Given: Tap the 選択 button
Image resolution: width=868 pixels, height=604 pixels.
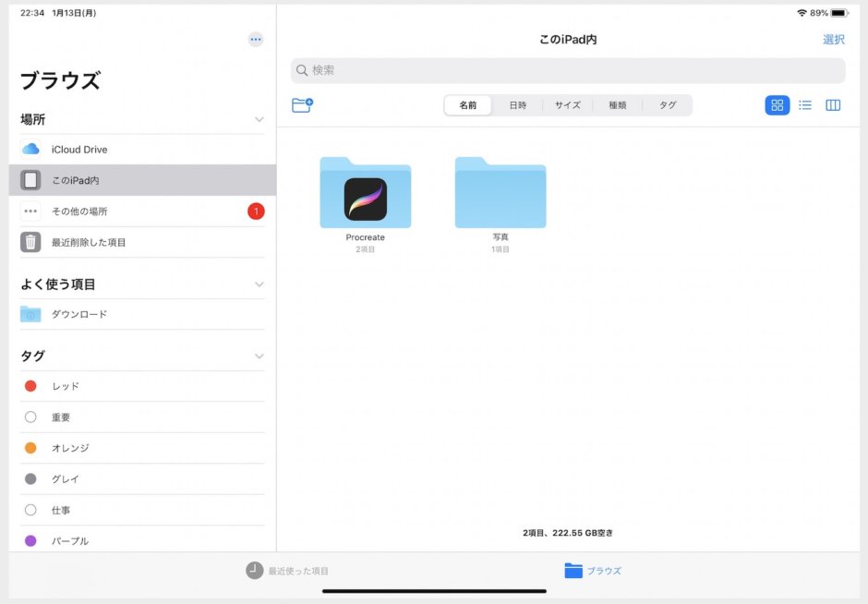Looking at the screenshot, I should [833, 39].
